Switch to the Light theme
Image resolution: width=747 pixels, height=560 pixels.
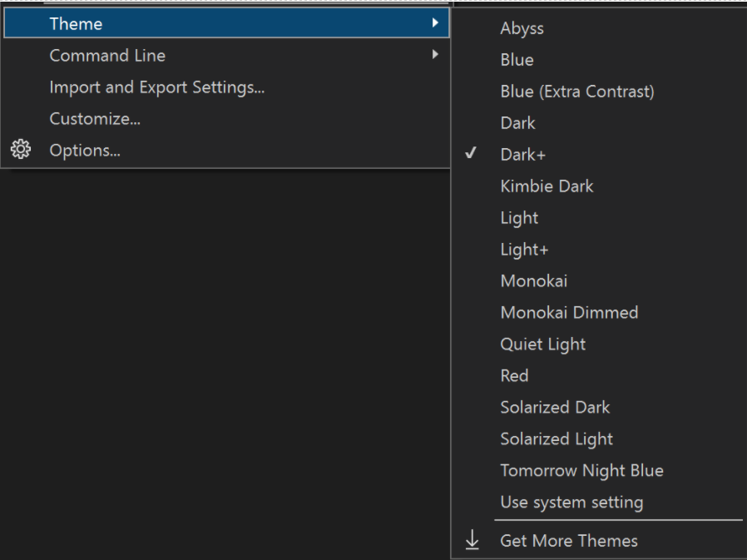pos(519,218)
